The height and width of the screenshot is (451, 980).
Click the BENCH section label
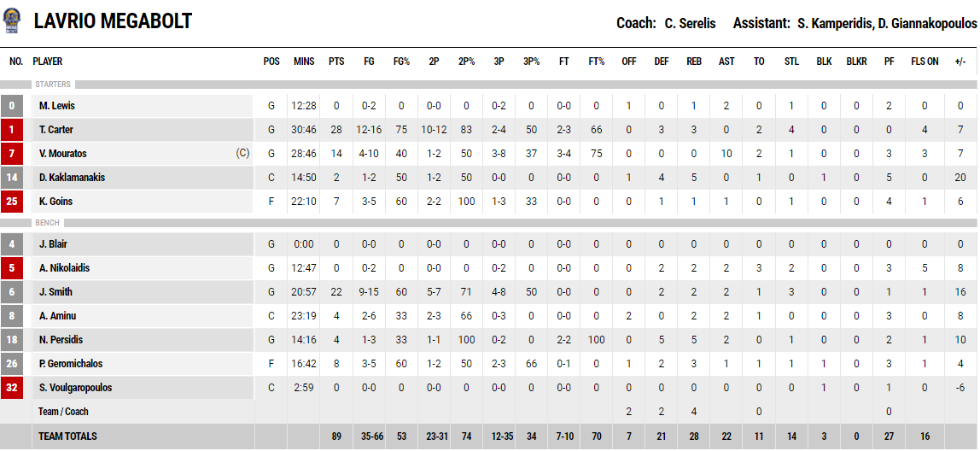tap(48, 223)
